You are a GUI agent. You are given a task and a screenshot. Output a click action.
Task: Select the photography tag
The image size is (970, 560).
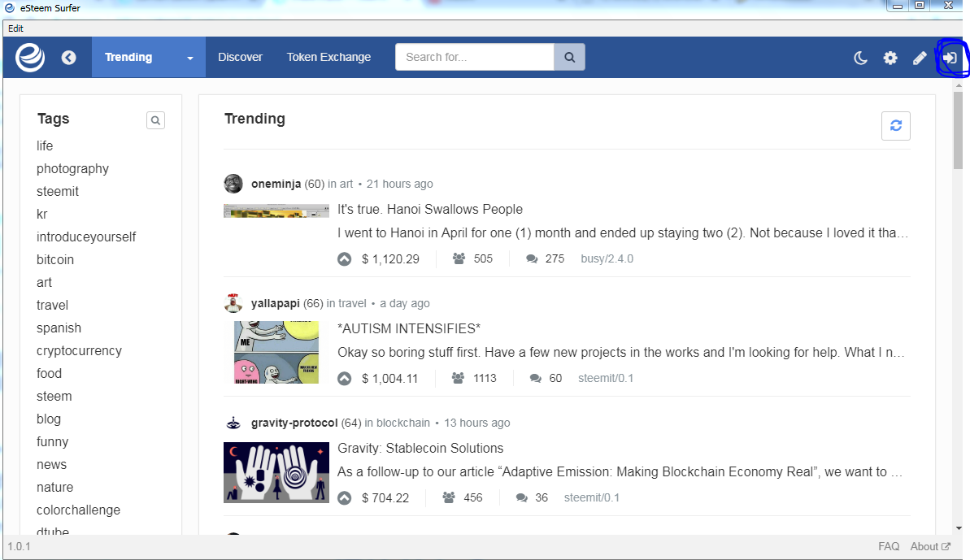pos(72,169)
